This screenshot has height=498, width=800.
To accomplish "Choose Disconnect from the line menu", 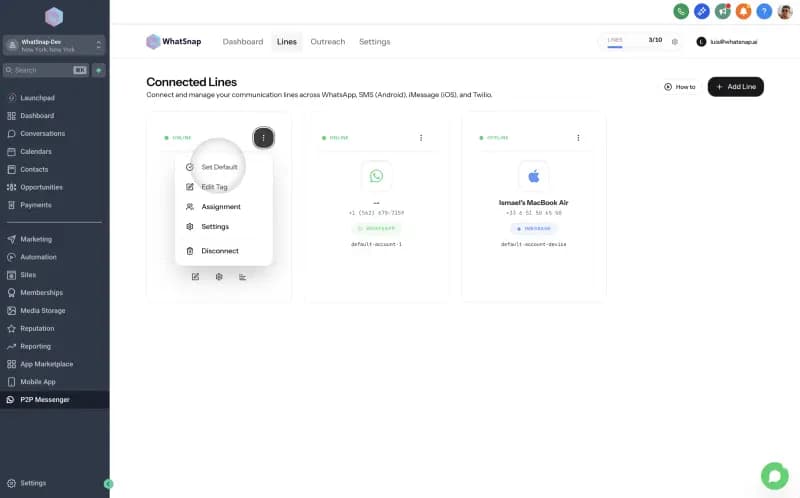I will pyautogui.click(x=220, y=251).
